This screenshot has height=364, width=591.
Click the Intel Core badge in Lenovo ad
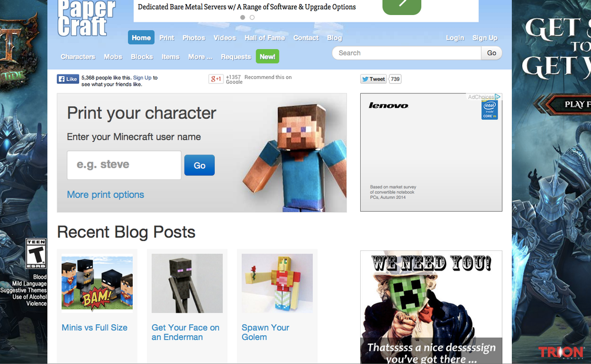coord(489,110)
